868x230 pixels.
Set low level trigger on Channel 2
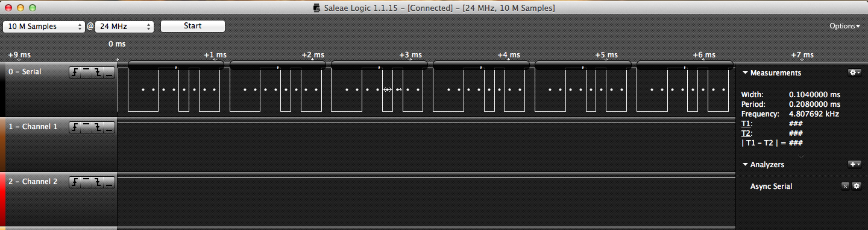click(x=108, y=181)
